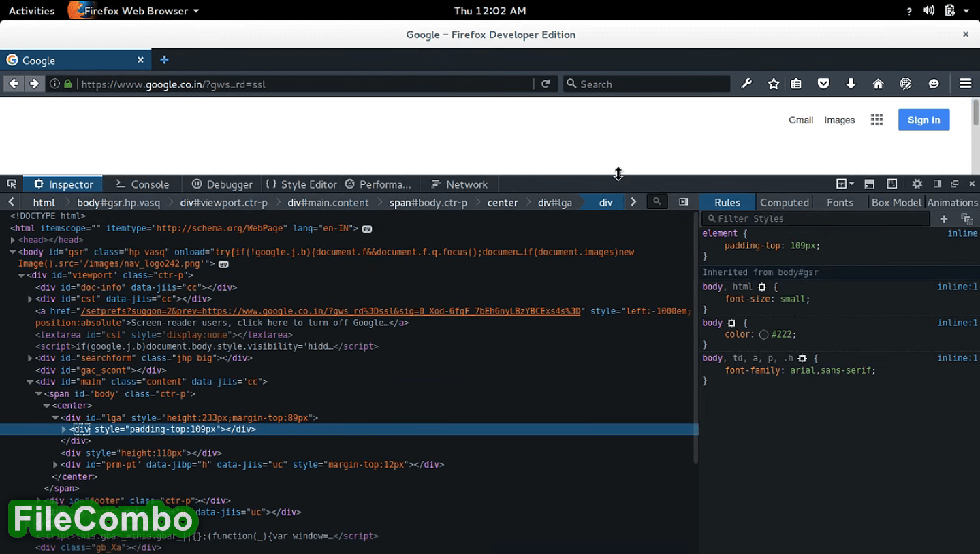Click Images link on Google page
This screenshot has width=980, height=554.
click(839, 120)
